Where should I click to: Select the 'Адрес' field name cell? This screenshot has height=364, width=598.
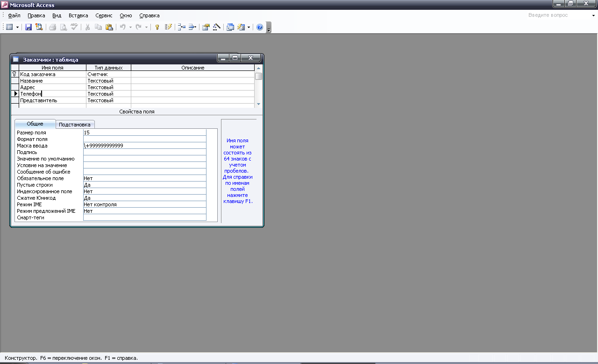pyautogui.click(x=52, y=87)
